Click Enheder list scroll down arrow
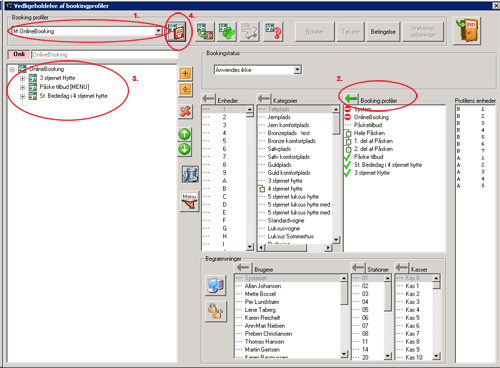Viewport: 500px width, 368px height. (250, 247)
